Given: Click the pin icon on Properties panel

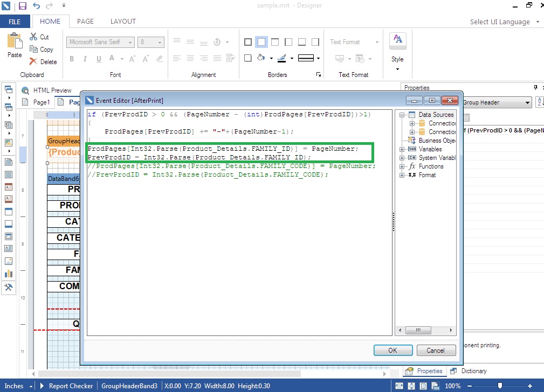Looking at the screenshot, I should coord(535,87).
